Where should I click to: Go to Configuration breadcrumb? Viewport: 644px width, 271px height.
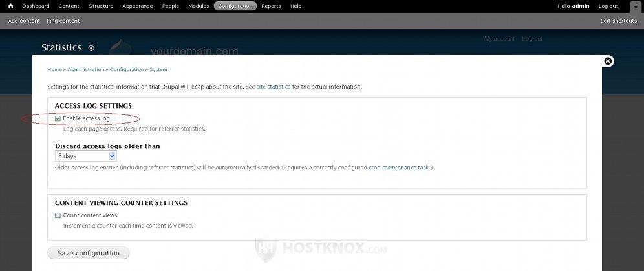tap(127, 70)
